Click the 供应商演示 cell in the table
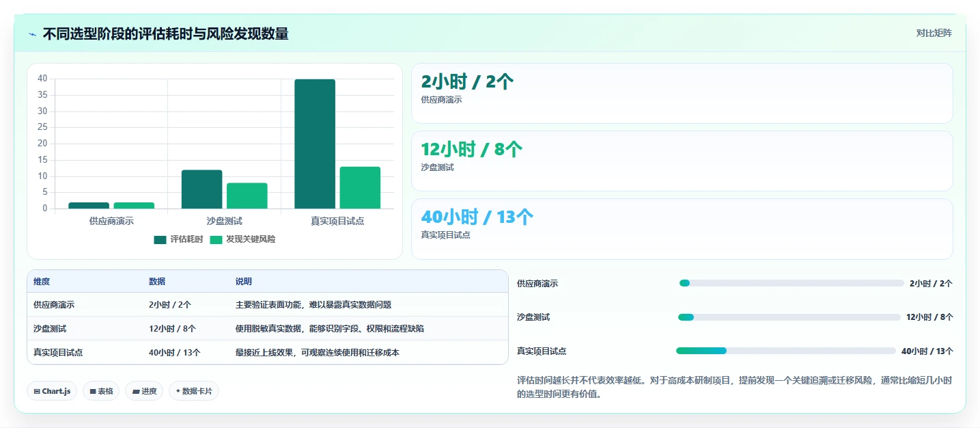Viewport: 980px width, 428px height. tap(54, 305)
